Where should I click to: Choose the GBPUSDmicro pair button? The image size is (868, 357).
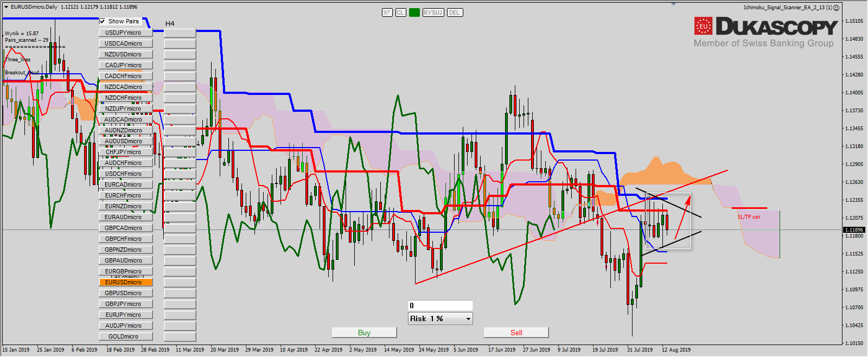pos(125,293)
